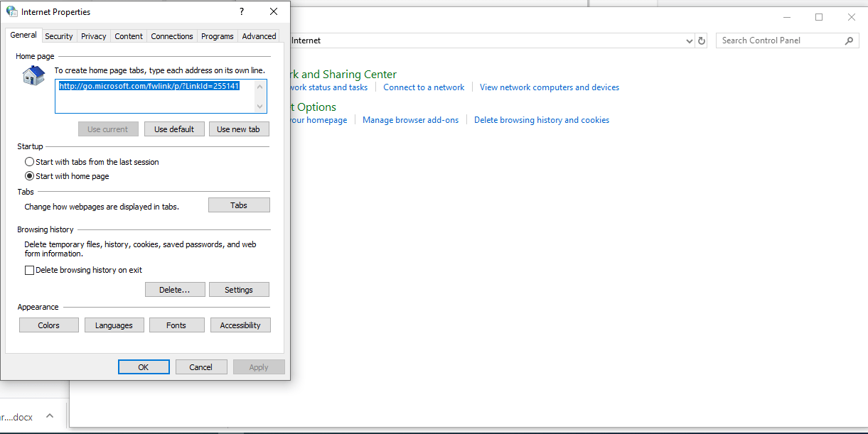Click View network computers and devices link

point(549,87)
